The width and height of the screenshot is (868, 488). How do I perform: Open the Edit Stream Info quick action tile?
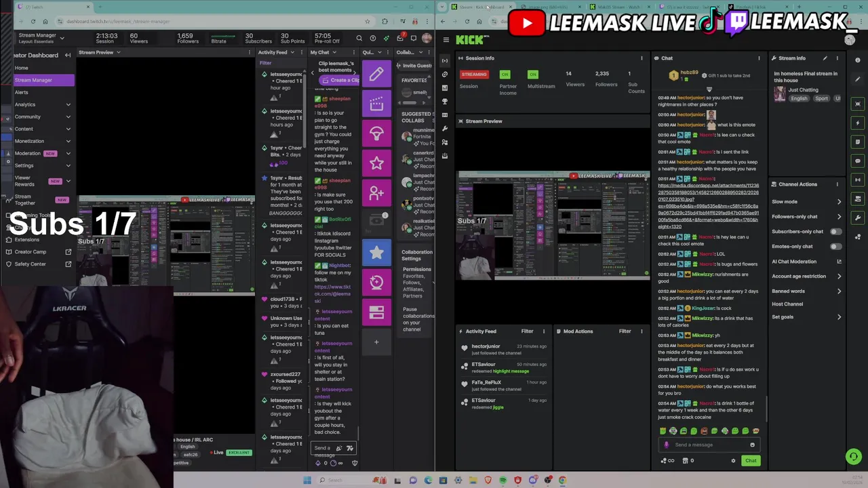376,74
